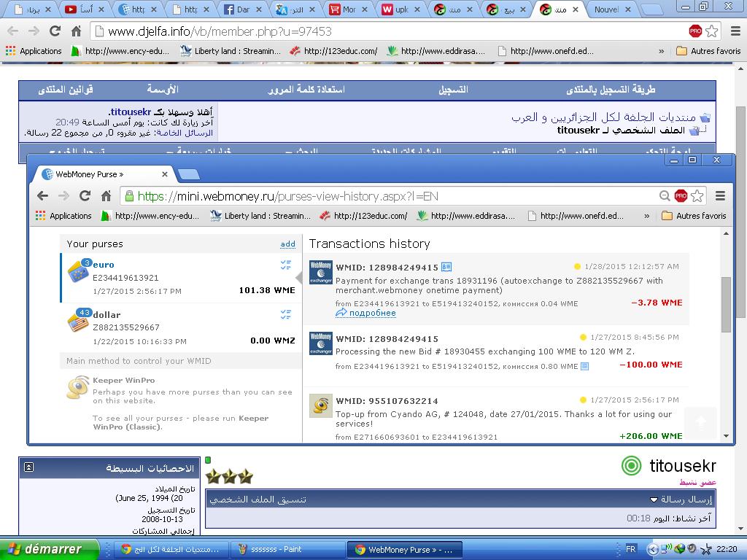
Task: Switch to the YouTube tab in the back window
Action: point(85,9)
